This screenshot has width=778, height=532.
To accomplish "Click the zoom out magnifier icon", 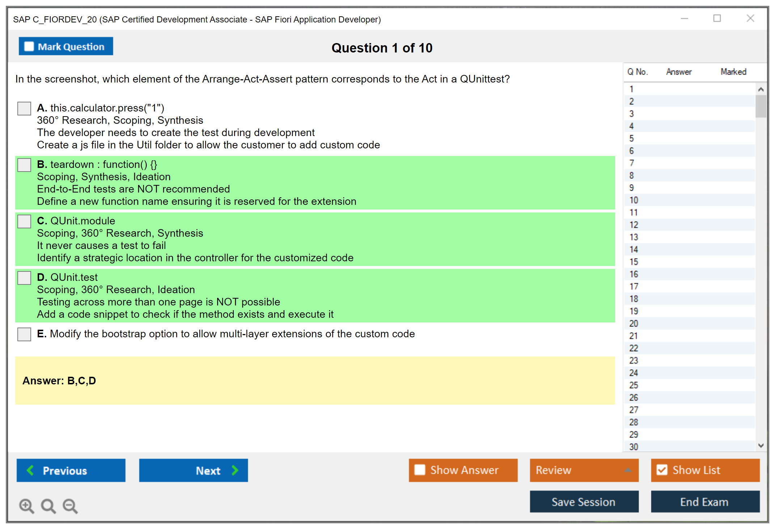I will pos(70,506).
